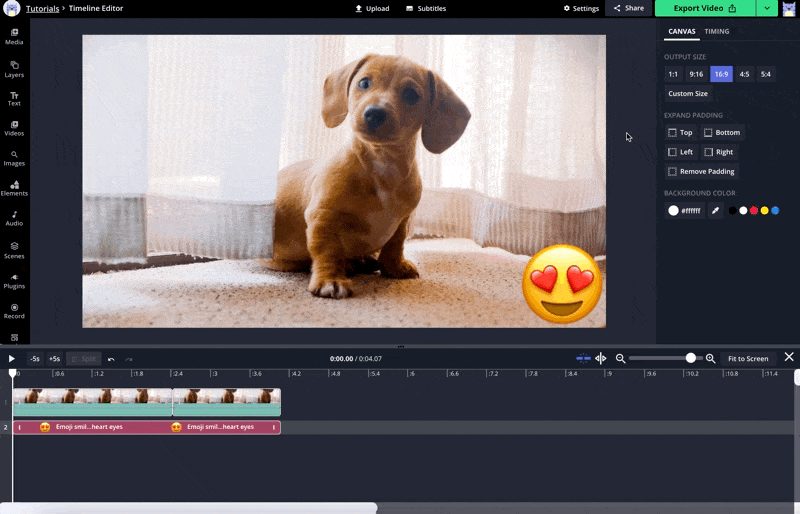This screenshot has width=800, height=514.
Task: Pick a color with the eyedropper tool
Action: coord(715,211)
